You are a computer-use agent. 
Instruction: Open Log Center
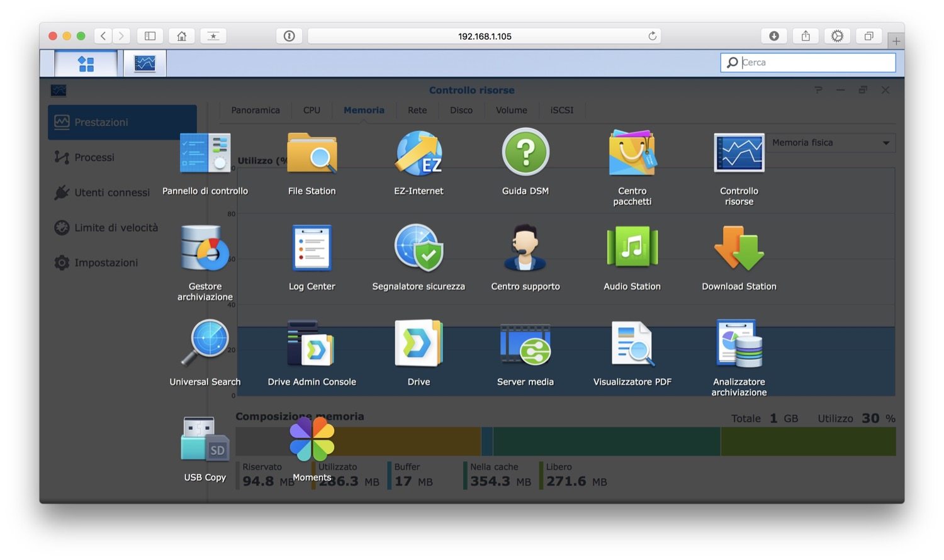tap(312, 248)
